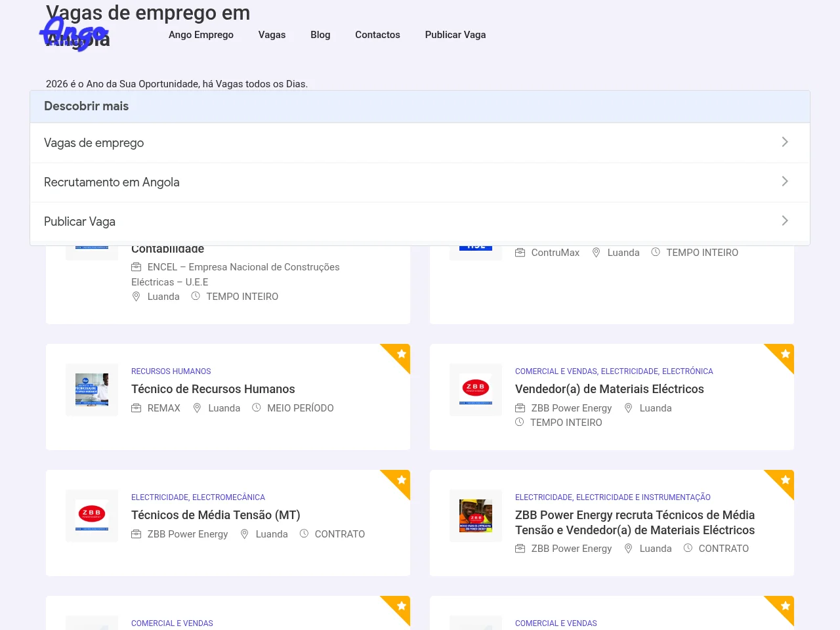
Task: Click the briefcase icon next to ContruMax
Action: pyautogui.click(x=520, y=253)
